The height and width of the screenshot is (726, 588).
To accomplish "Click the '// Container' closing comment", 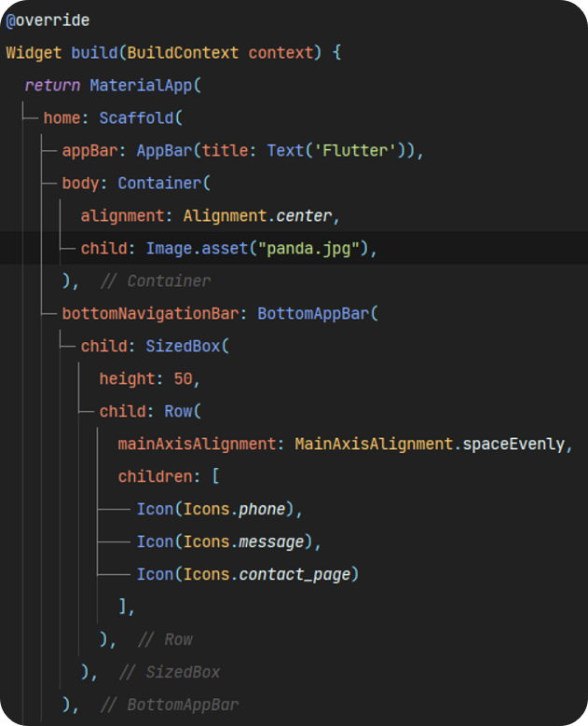I will (155, 281).
